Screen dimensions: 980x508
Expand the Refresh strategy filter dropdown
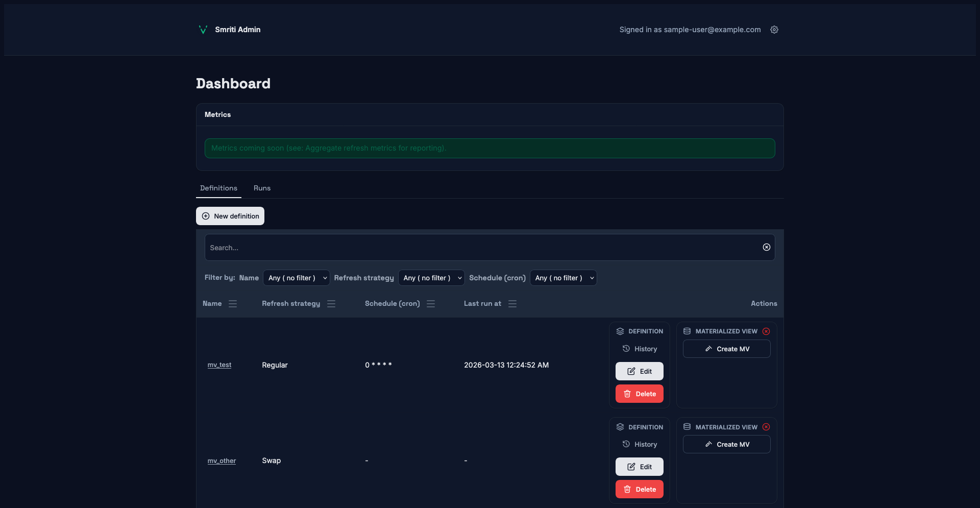point(431,278)
